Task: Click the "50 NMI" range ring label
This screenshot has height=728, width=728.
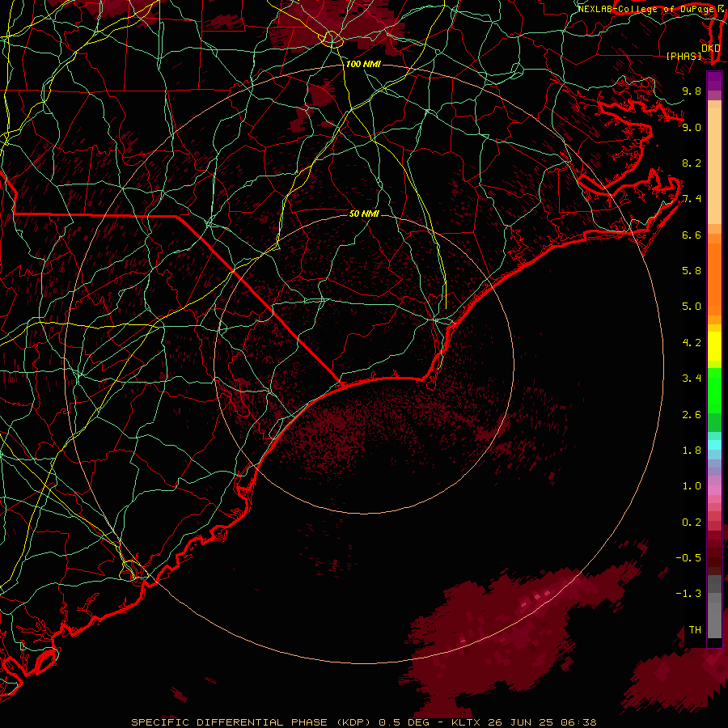Action: [364, 214]
